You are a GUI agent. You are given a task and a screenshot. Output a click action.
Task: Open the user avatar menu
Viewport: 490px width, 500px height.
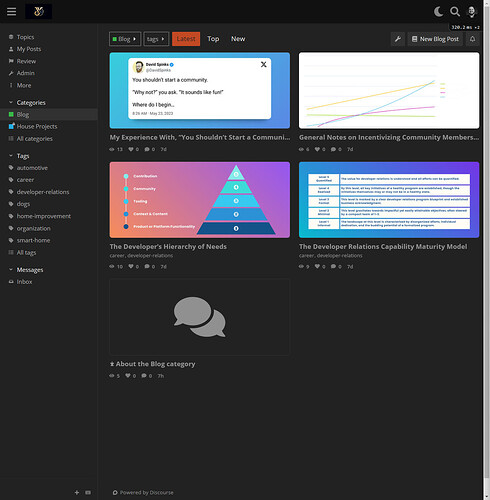click(472, 12)
